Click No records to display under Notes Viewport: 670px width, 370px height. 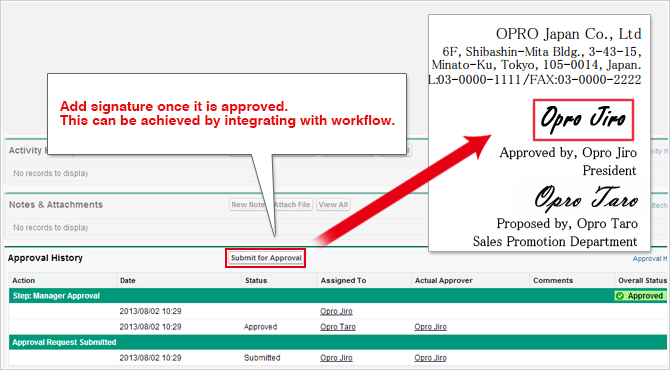click(x=51, y=228)
